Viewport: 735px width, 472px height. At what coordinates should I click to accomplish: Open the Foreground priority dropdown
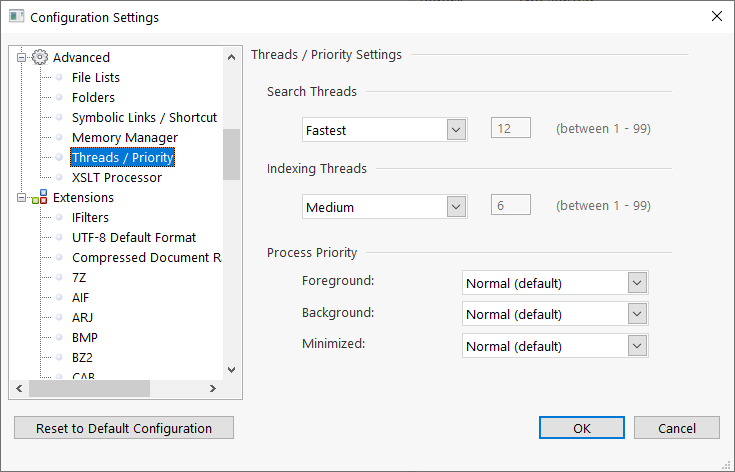555,283
